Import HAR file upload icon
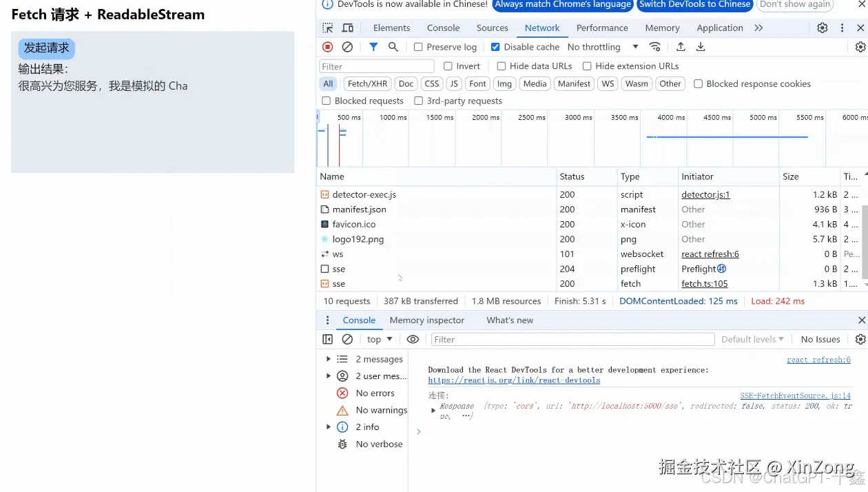Screen dimensions: 868x492 coord(681,47)
